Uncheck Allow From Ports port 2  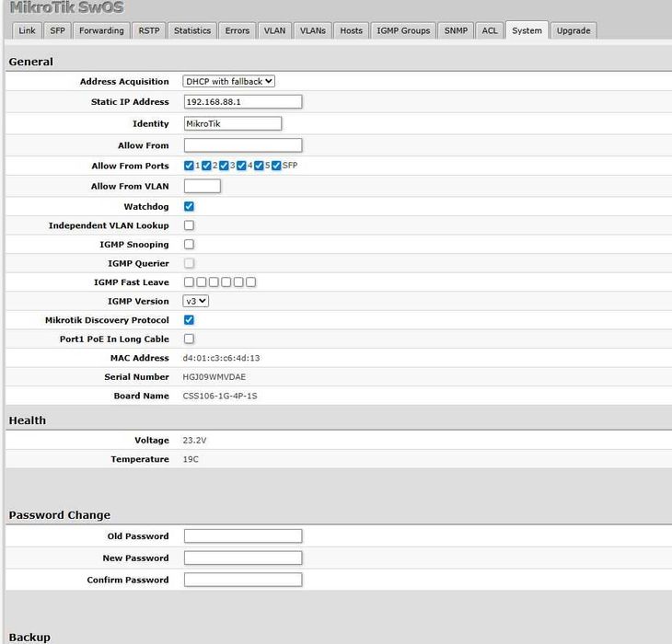206,166
